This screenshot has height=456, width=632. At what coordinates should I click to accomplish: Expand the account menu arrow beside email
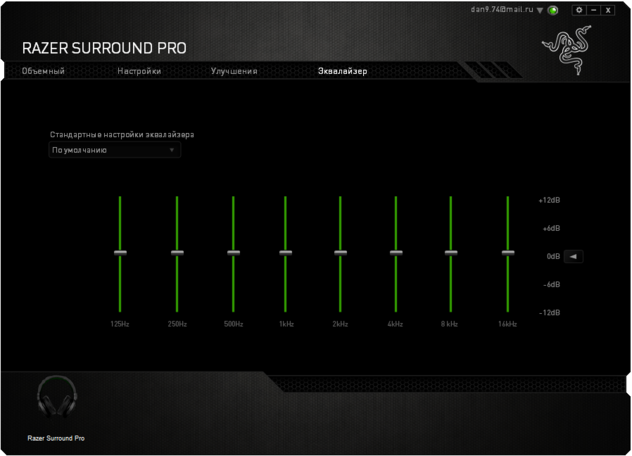point(540,10)
